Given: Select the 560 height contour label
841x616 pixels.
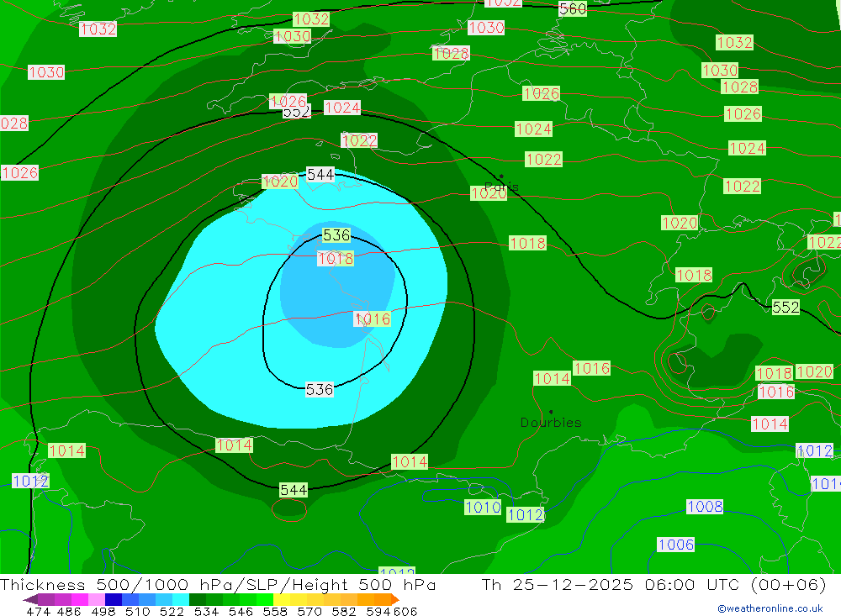Looking at the screenshot, I should tap(572, 8).
